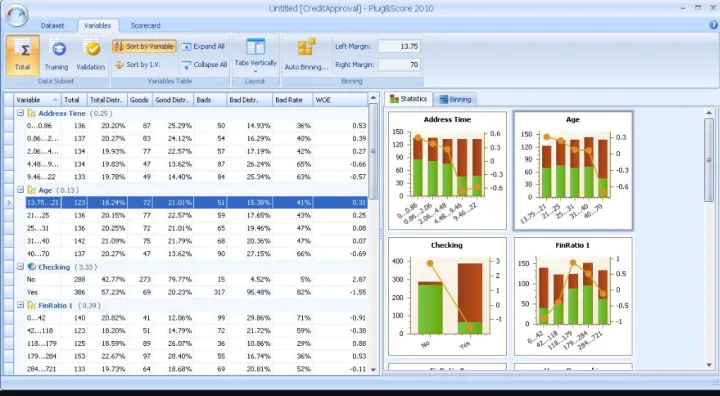The height and width of the screenshot is (396, 720).
Task: Click the Expand All icon
Action: click(186, 46)
